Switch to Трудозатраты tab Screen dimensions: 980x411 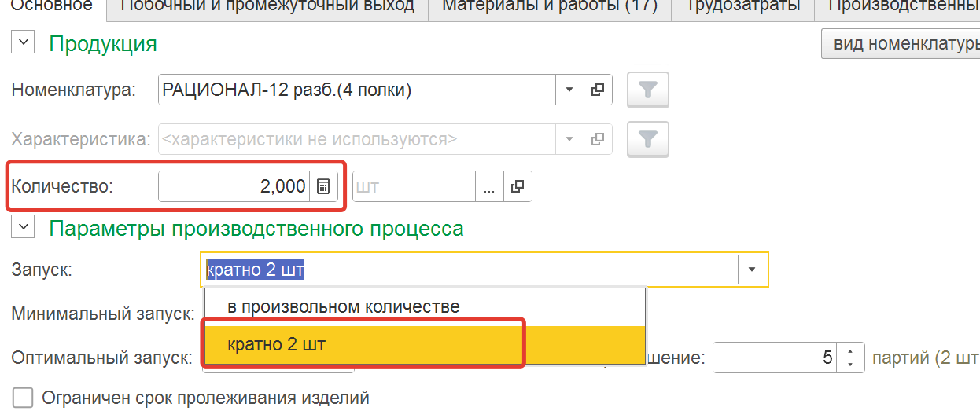742,6
